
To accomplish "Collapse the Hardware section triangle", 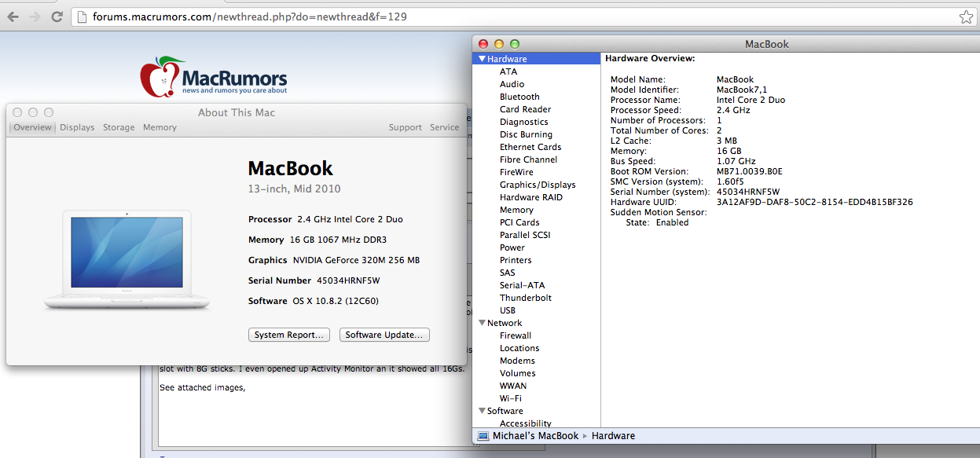I will (482, 59).
